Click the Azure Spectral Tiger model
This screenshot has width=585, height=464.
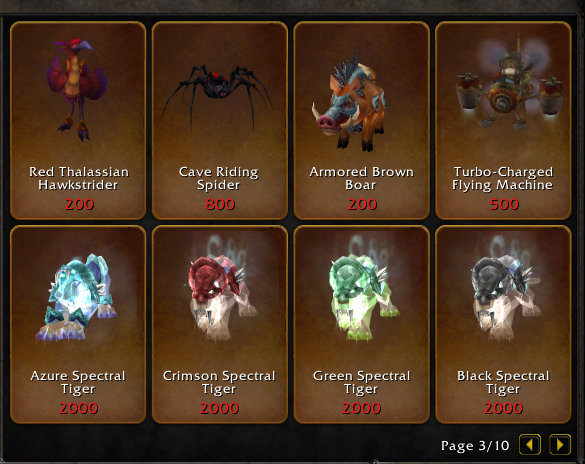76,298
